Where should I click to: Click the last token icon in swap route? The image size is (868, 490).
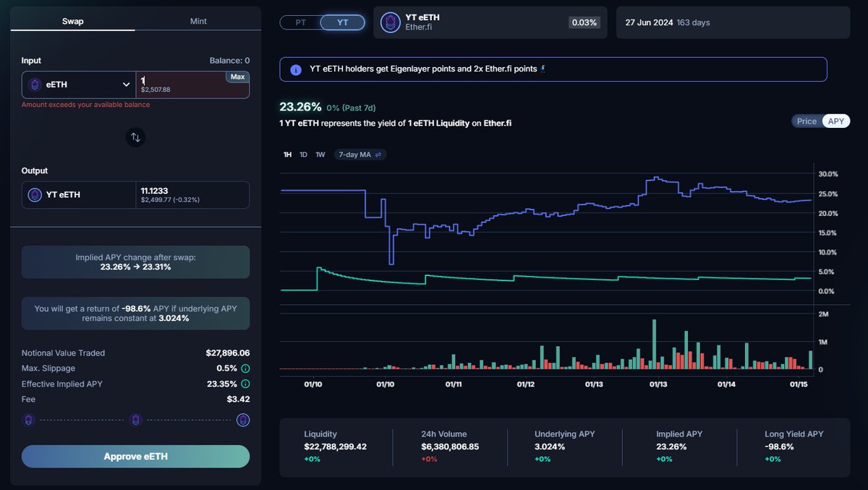click(x=243, y=419)
